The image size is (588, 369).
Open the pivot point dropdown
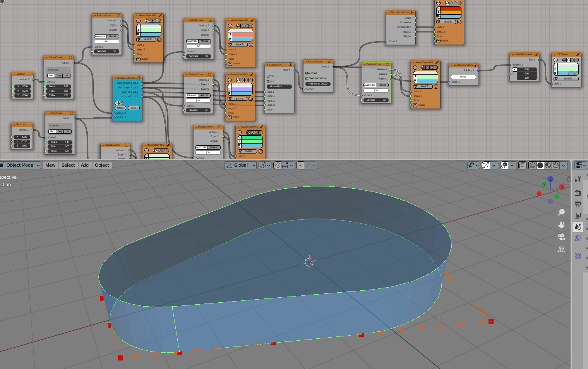click(x=265, y=166)
